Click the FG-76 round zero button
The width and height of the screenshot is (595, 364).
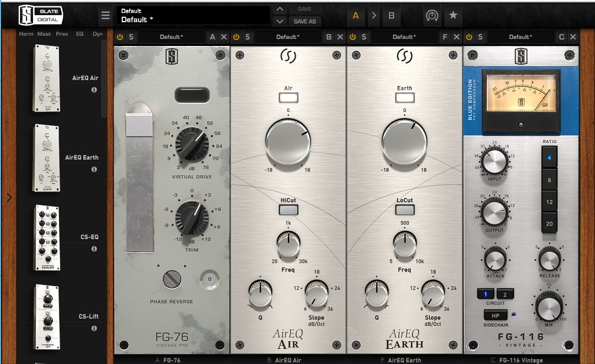click(x=210, y=279)
